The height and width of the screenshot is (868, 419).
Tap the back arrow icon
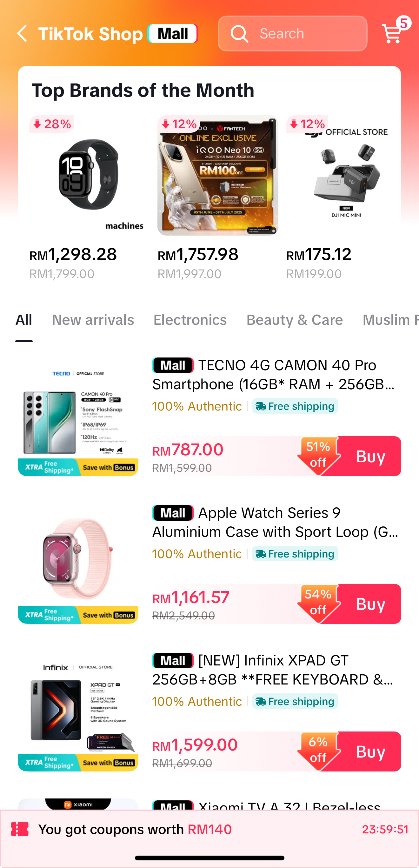click(22, 33)
